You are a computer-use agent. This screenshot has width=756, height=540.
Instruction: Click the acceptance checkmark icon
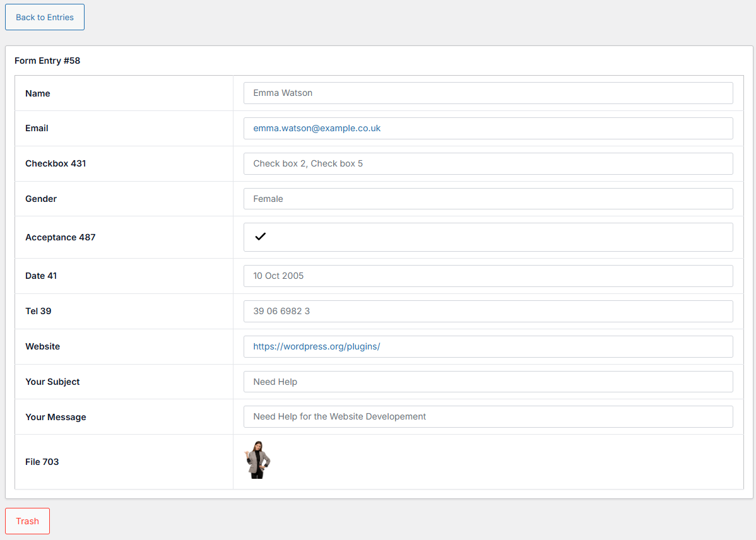tap(260, 237)
